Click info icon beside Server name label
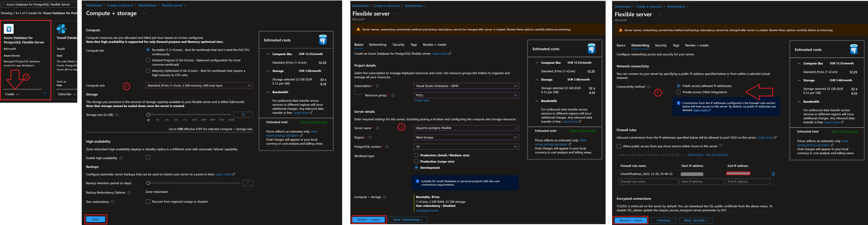Screen dimensions: 868x225 coord(377,128)
